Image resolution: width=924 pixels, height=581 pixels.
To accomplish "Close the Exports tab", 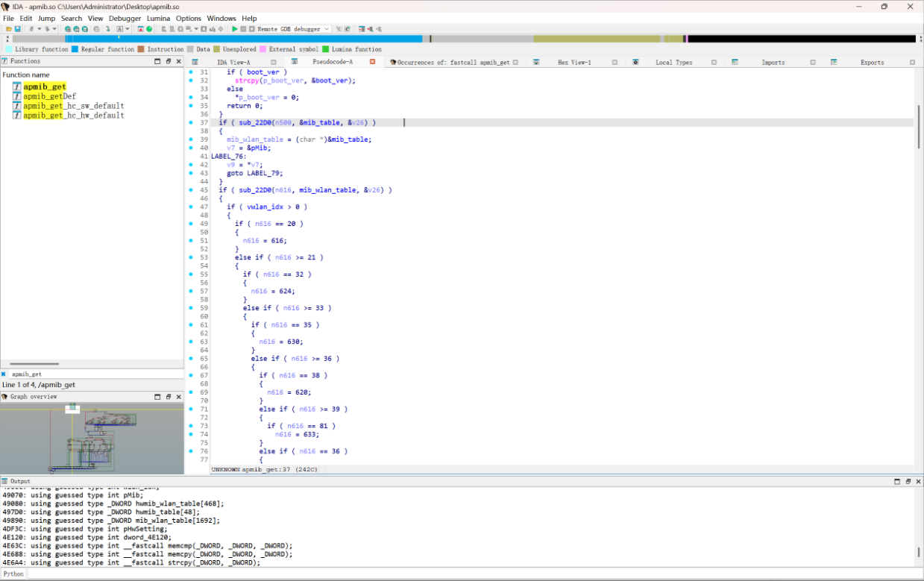I will pos(912,63).
